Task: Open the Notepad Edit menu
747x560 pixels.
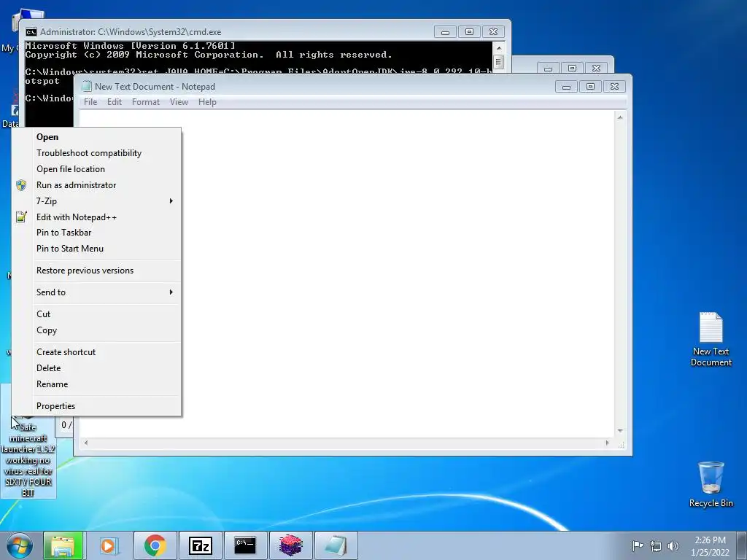Action: point(115,102)
